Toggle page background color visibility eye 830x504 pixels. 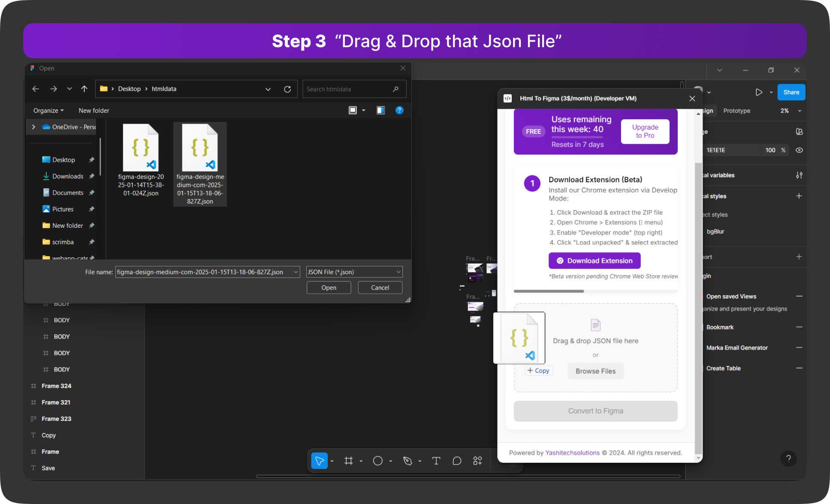pos(799,150)
